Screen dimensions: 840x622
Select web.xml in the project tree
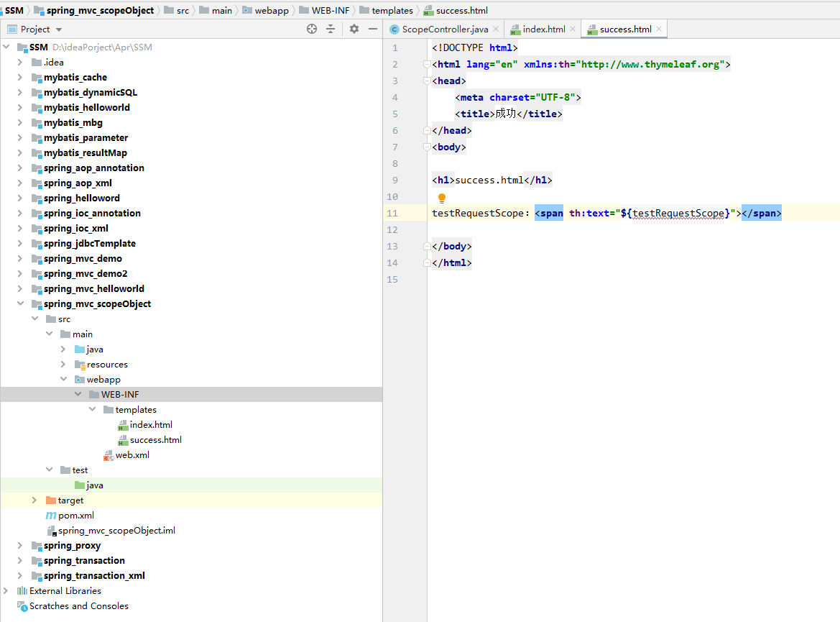point(132,454)
